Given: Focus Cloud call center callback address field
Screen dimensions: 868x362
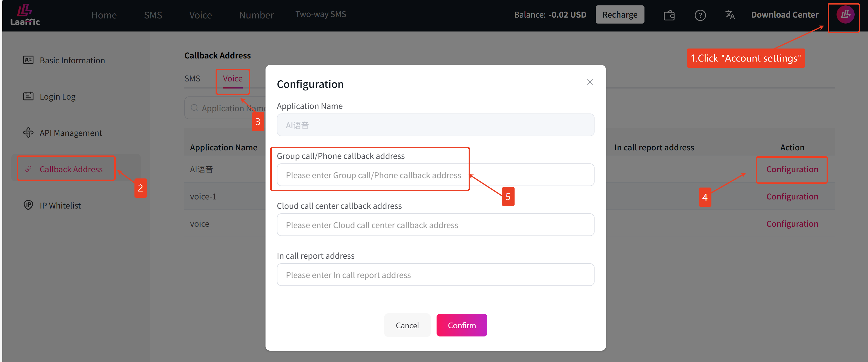Looking at the screenshot, I should coord(435,225).
